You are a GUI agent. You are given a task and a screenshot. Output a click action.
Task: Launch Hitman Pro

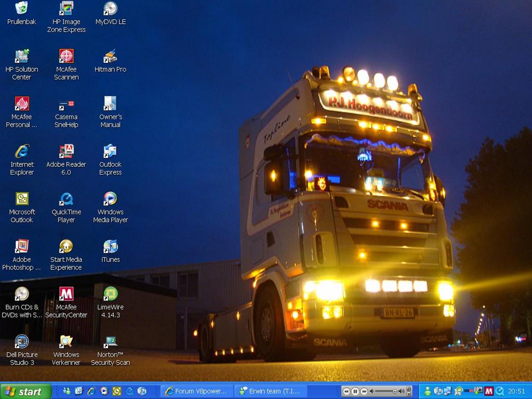tap(110, 61)
